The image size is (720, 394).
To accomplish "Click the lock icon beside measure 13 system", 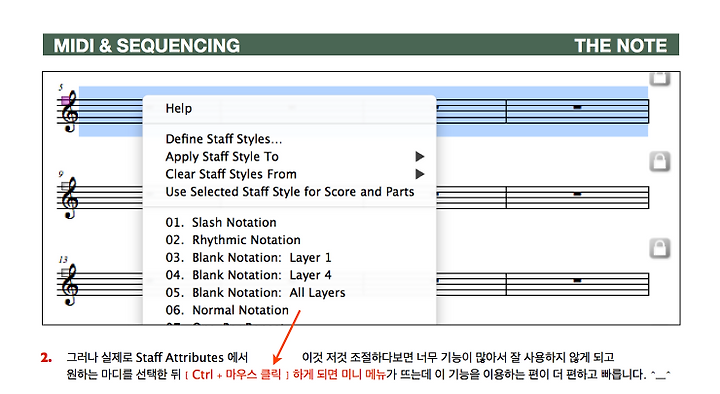I will pyautogui.click(x=660, y=248).
